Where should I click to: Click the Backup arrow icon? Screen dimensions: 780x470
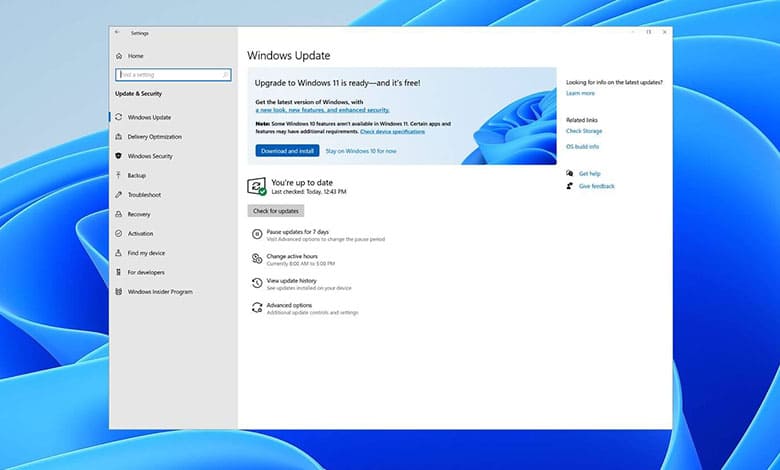[118, 175]
